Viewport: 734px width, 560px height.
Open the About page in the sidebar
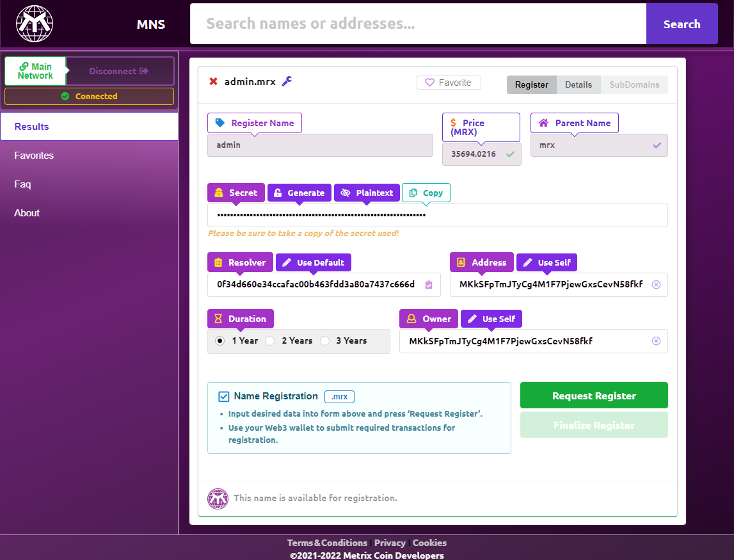click(x=90, y=213)
